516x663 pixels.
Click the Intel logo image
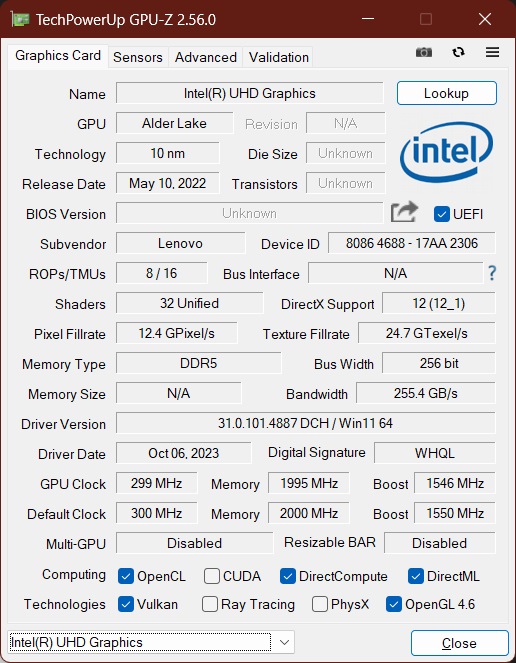[x=446, y=152]
